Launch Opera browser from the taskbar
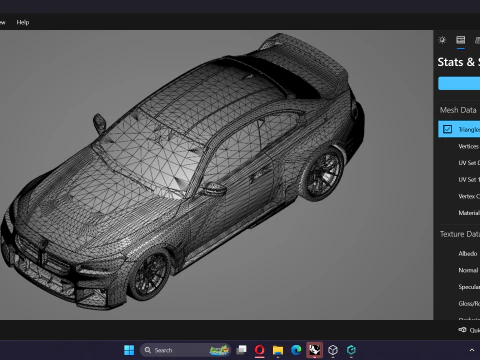 point(260,350)
